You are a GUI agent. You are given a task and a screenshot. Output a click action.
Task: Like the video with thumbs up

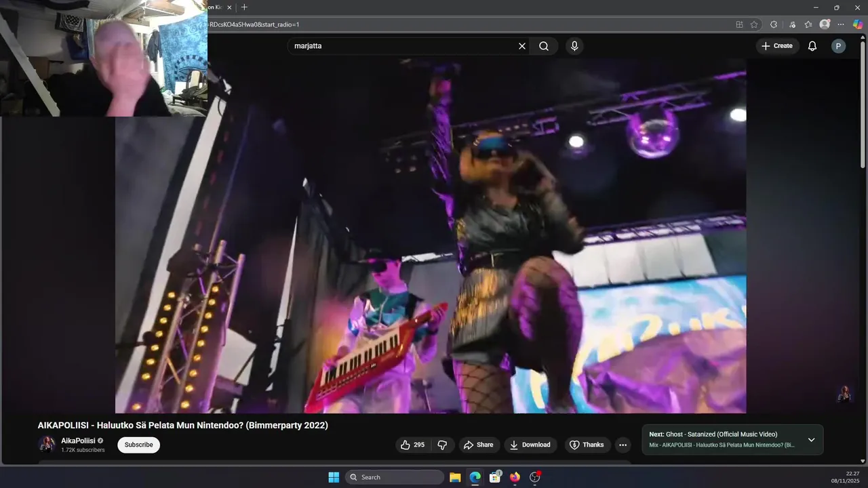click(412, 445)
